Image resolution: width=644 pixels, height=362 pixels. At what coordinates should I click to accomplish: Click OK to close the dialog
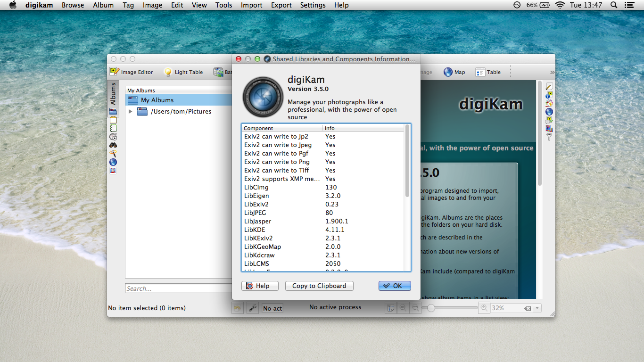tap(395, 286)
